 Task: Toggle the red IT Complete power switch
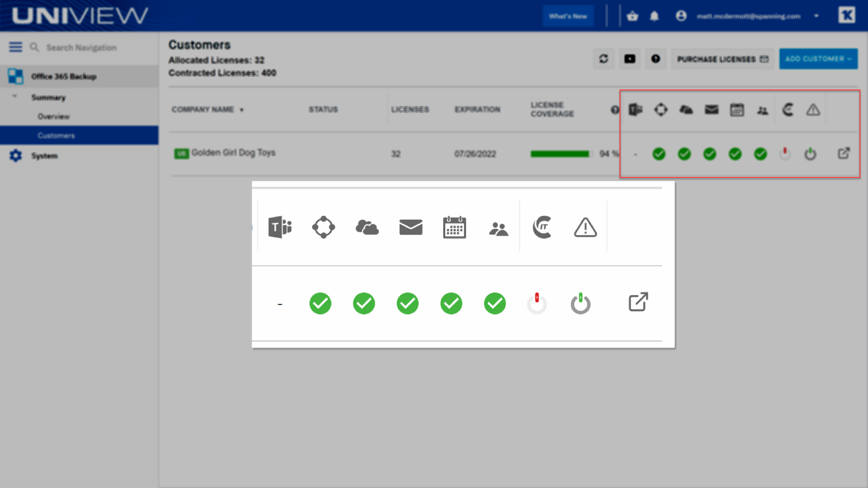click(x=785, y=154)
